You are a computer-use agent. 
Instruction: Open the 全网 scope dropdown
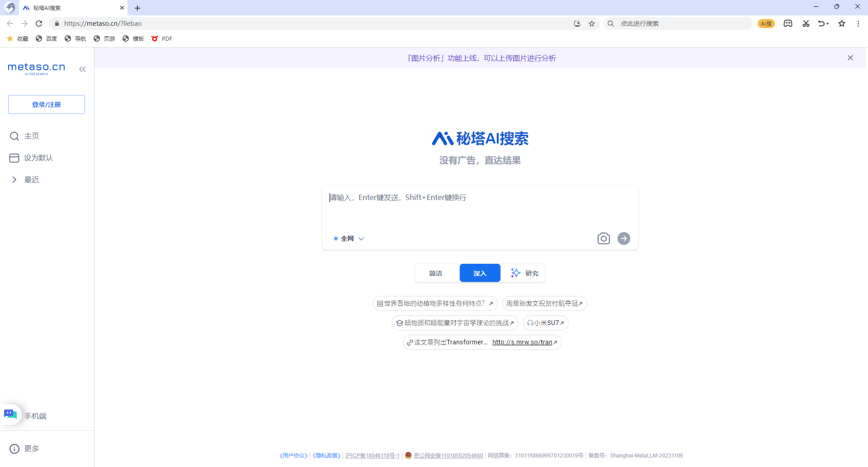pos(361,238)
